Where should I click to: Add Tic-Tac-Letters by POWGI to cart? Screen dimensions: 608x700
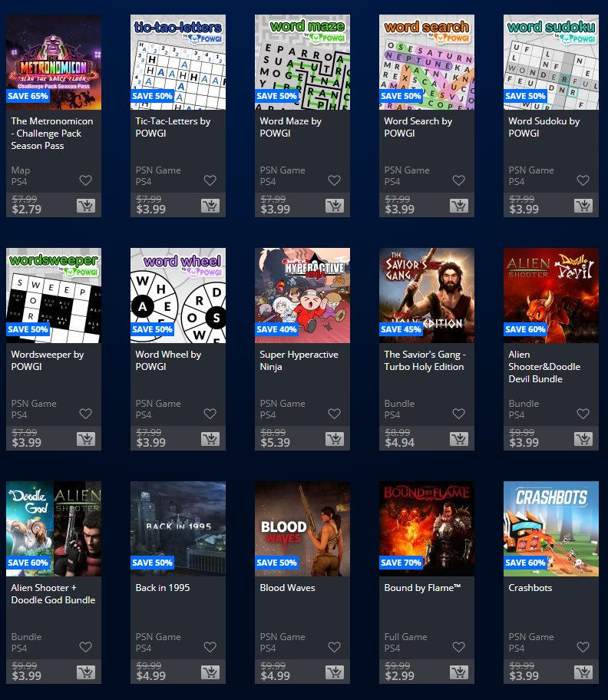click(x=210, y=206)
